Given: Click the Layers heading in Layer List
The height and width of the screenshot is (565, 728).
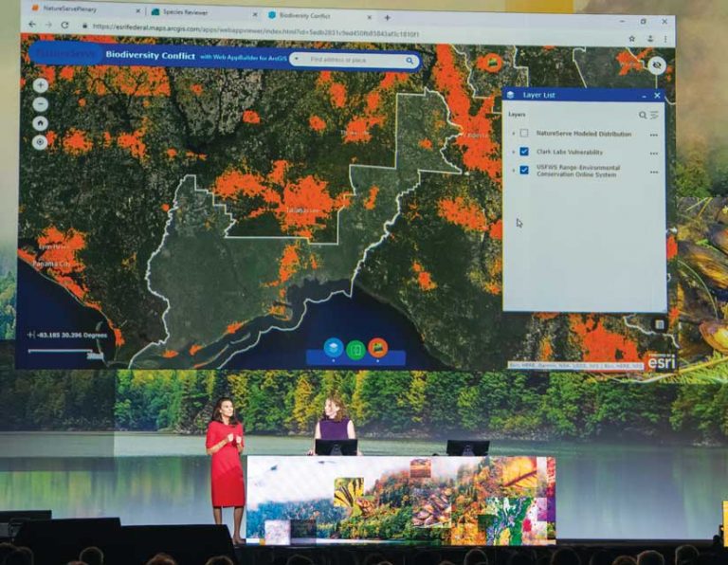Looking at the screenshot, I should [517, 114].
